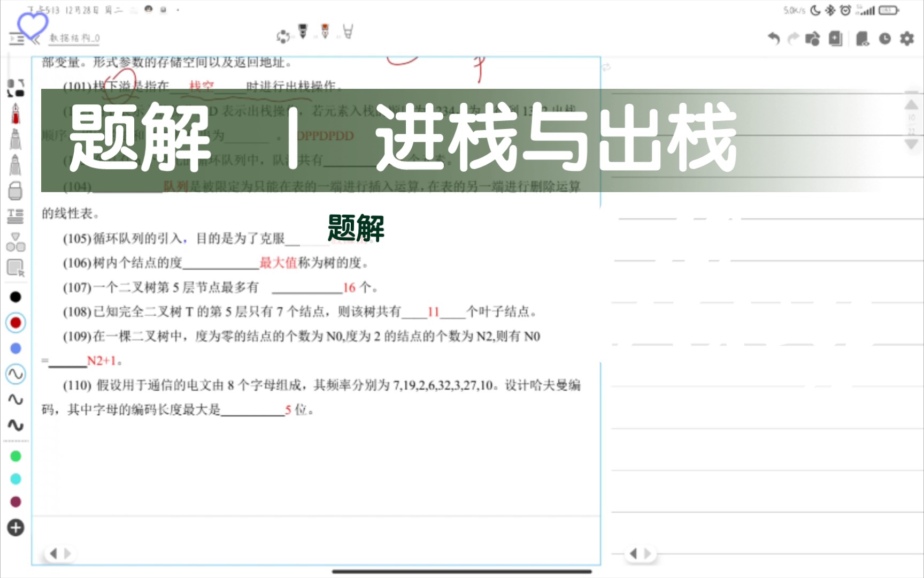Tap the do-not-disturb moon icon
Viewport: 924px width, 578px height.
815,10
